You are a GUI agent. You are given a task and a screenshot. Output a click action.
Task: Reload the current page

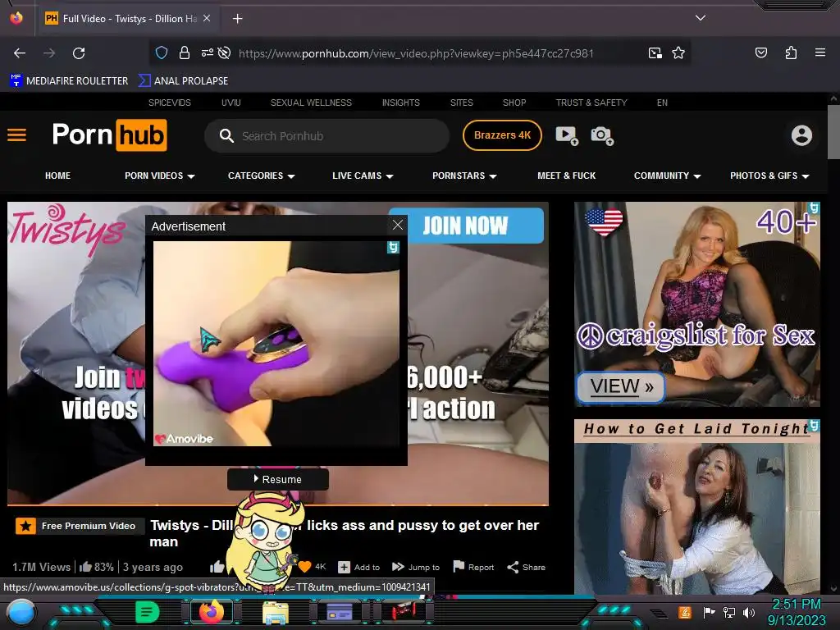click(x=79, y=53)
